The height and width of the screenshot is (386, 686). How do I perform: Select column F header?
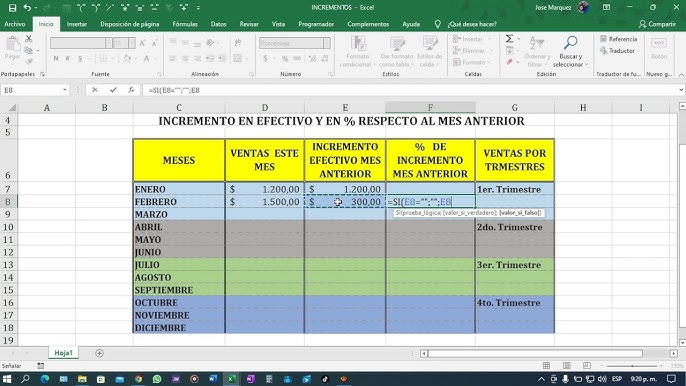430,108
